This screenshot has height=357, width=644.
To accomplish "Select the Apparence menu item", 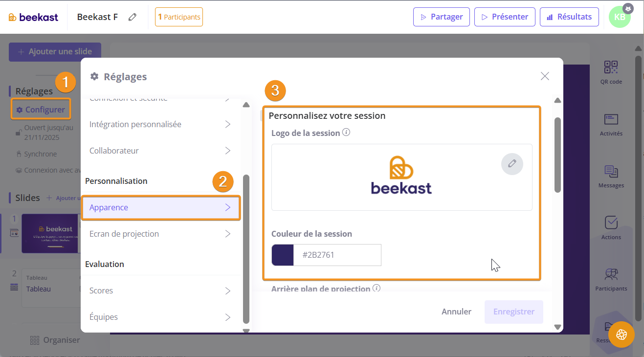I will click(160, 207).
